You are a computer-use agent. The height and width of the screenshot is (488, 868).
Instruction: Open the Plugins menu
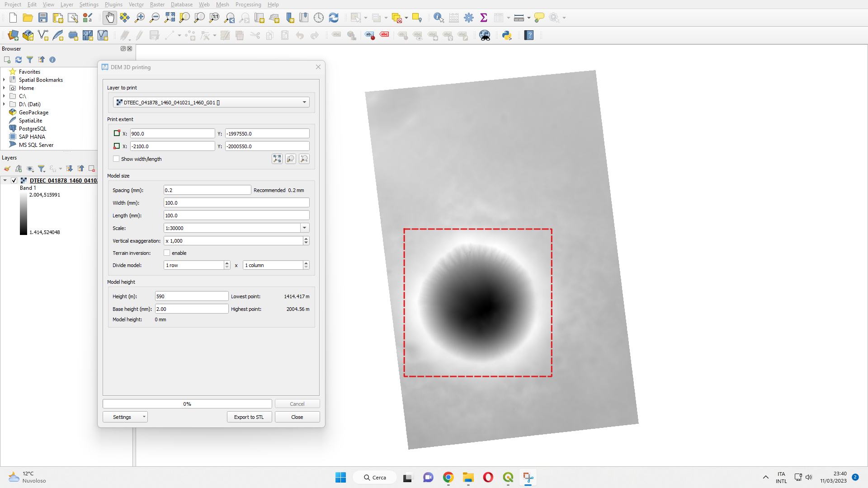coord(113,5)
